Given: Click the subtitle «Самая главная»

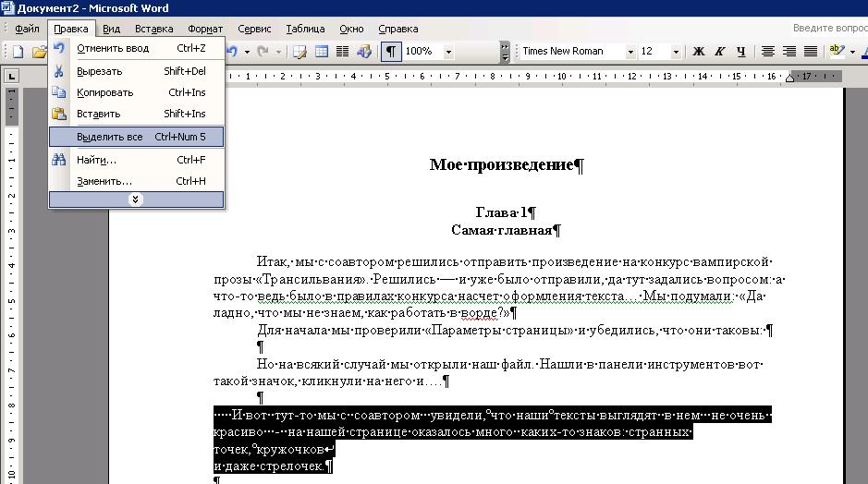Looking at the screenshot, I should click(x=502, y=230).
